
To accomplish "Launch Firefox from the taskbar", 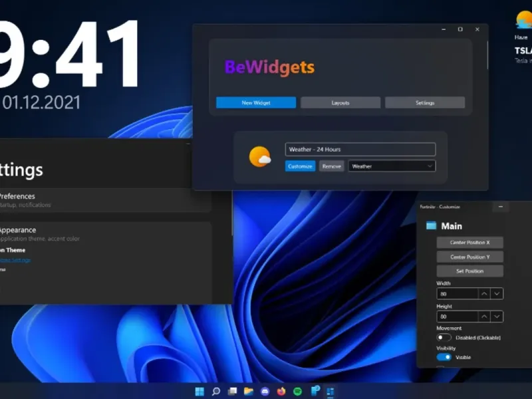I will [x=281, y=391].
